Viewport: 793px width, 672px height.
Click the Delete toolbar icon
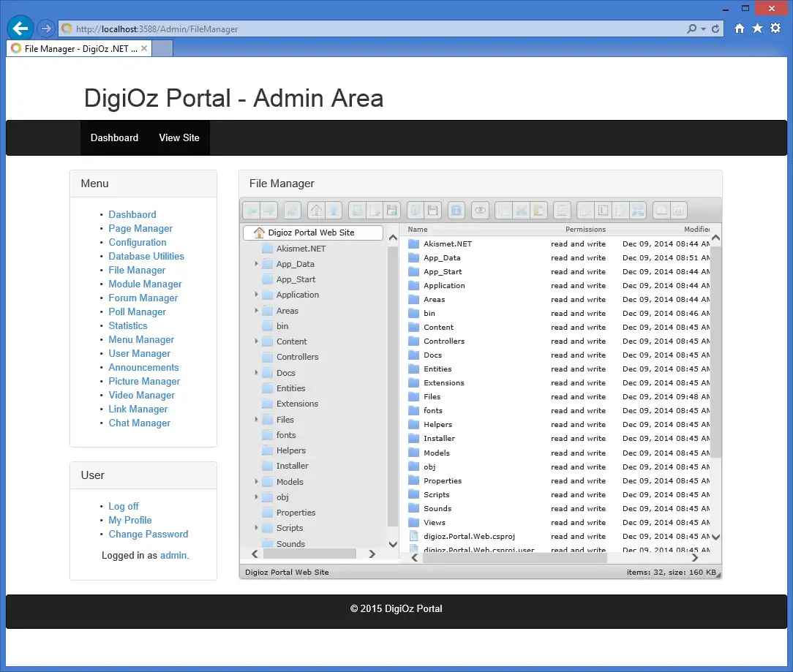point(562,211)
